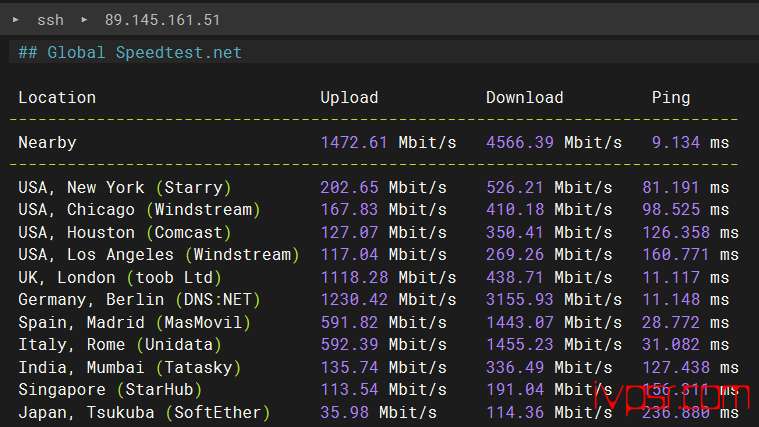Click the Location column header
The image size is (759, 427).
[x=57, y=97]
